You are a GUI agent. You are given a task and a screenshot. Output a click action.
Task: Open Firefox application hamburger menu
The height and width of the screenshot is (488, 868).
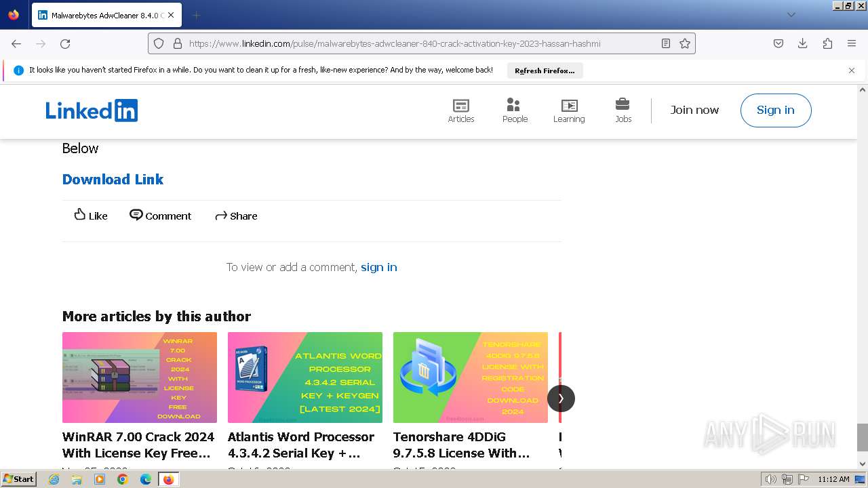pos(852,43)
